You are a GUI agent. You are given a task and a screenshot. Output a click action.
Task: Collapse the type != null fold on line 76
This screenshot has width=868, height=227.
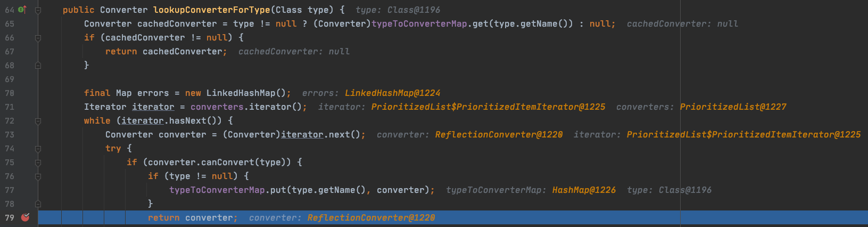(x=38, y=176)
